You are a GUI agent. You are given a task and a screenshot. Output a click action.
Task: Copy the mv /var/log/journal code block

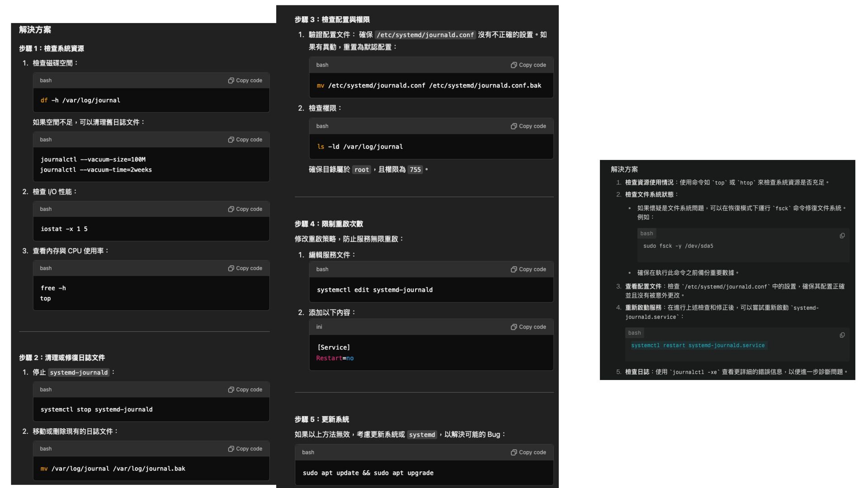(245, 449)
